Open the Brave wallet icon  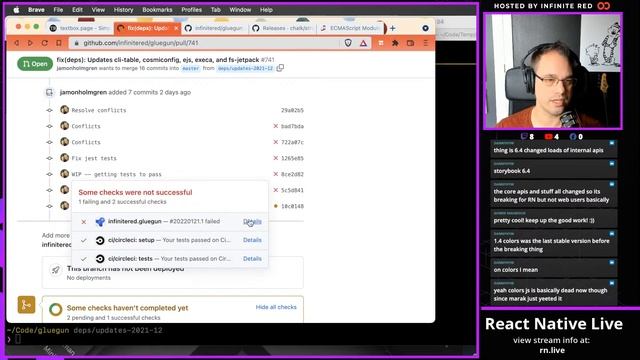pyautogui.click(x=411, y=43)
